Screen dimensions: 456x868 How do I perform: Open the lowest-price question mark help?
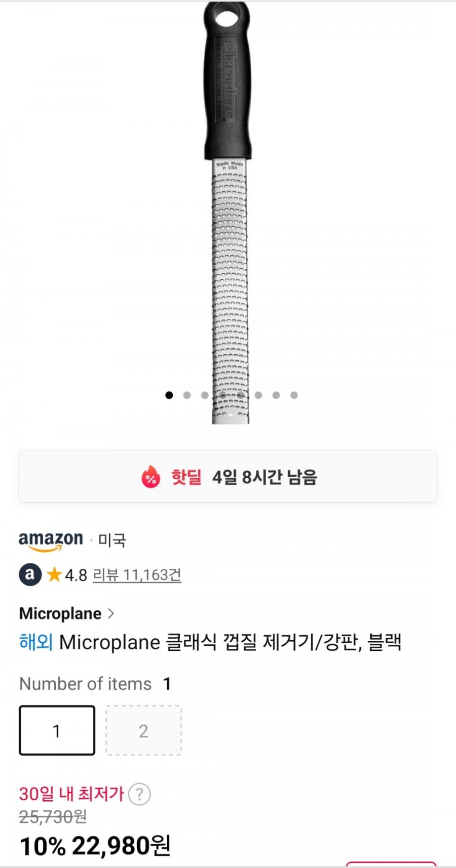[139, 794]
